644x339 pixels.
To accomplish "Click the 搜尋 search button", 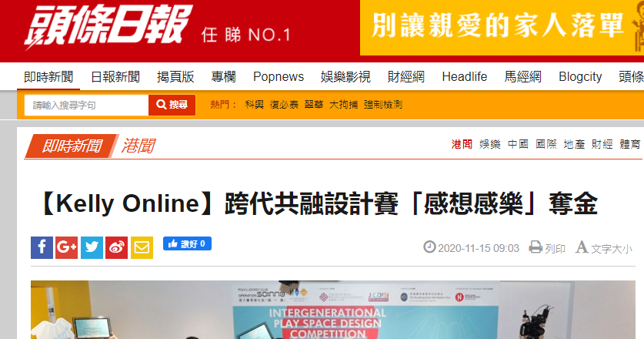I will point(172,105).
